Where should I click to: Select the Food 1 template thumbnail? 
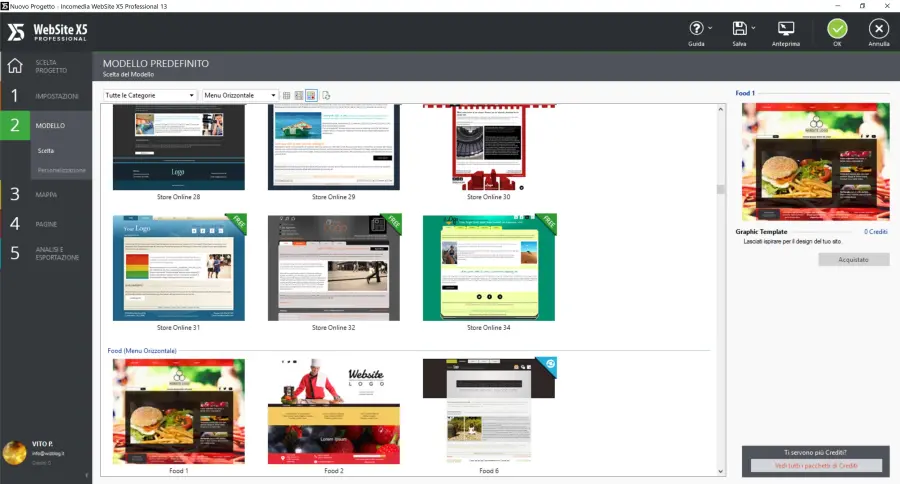pos(179,411)
